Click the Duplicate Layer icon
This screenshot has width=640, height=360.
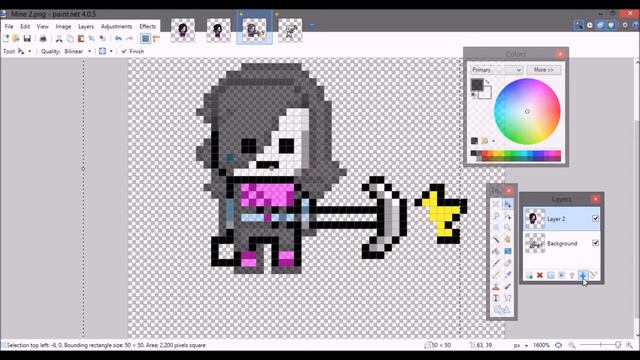551,276
